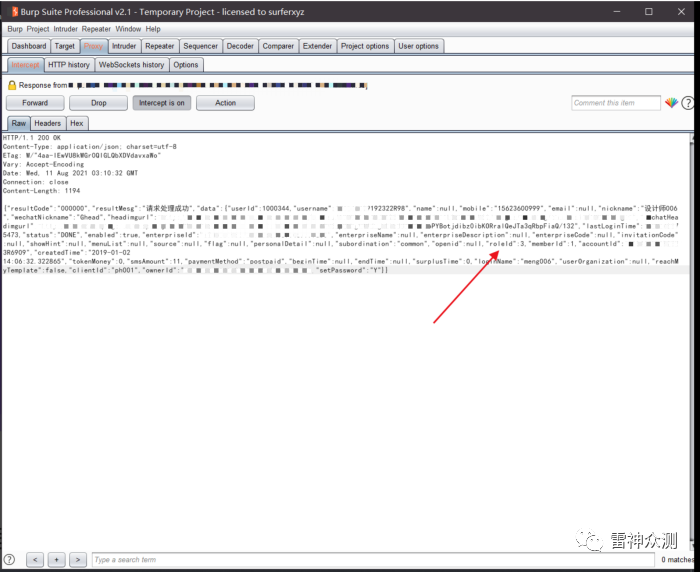Viewport: 700px width, 572px height.
Task: Click the lock icon next to Response from
Action: 12,85
